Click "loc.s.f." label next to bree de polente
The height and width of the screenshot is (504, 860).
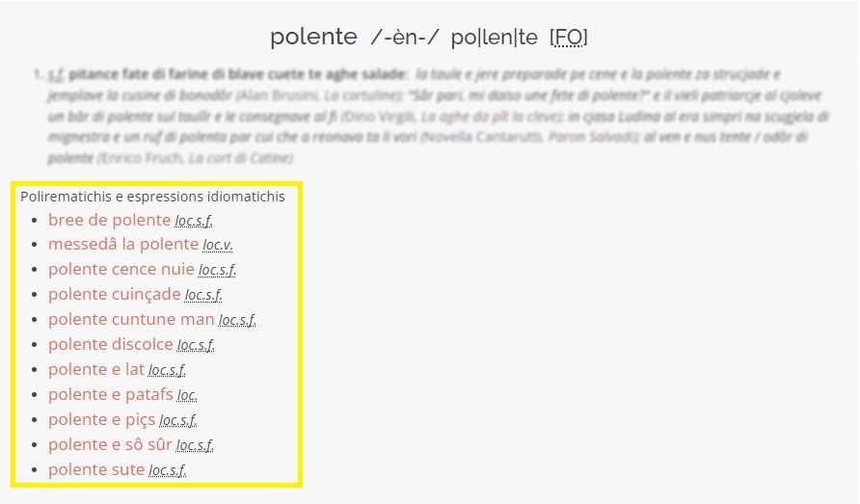(194, 221)
